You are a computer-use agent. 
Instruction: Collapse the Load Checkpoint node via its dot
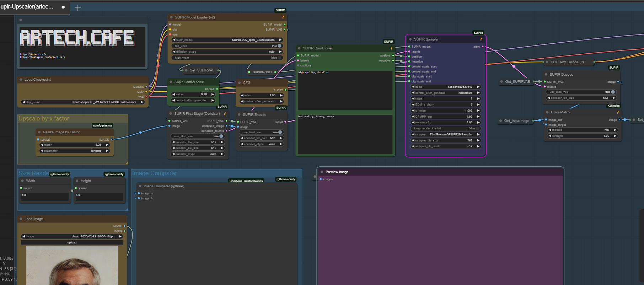coord(21,80)
